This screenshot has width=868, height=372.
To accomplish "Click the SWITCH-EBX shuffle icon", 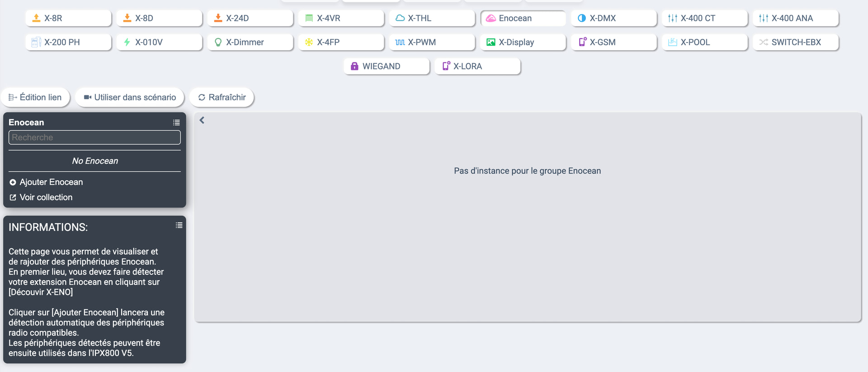I will tap(763, 42).
